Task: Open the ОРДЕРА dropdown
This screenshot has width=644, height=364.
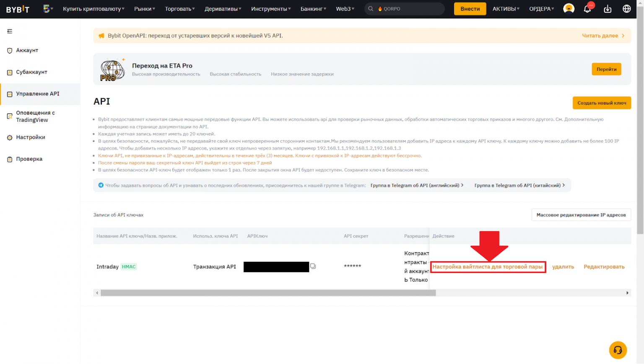Action: (x=541, y=8)
